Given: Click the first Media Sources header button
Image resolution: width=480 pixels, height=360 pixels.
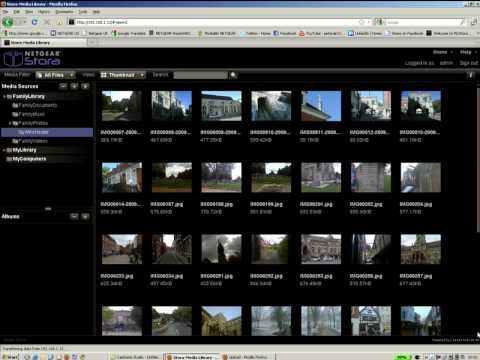Looking at the screenshot, I should [x=63, y=86].
